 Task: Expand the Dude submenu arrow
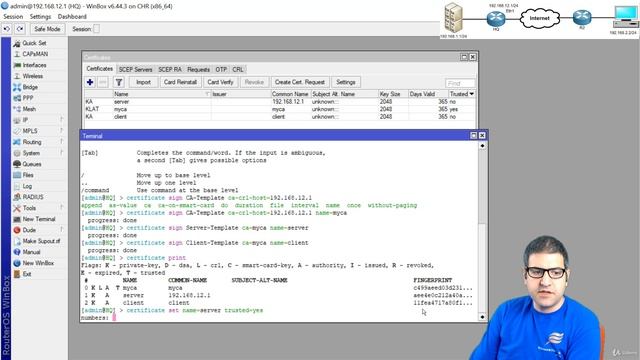[62, 230]
